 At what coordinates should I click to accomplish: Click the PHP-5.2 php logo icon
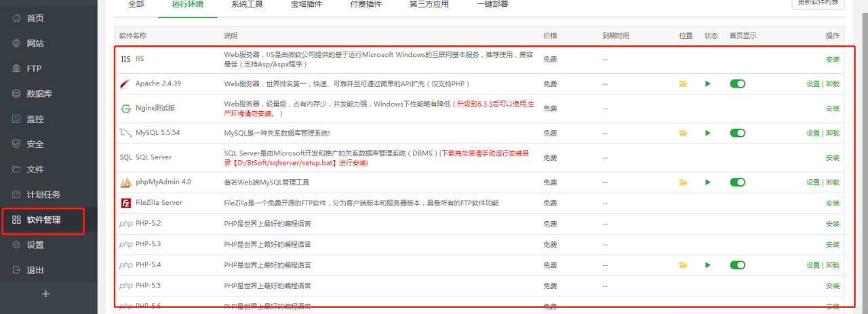pos(125,224)
